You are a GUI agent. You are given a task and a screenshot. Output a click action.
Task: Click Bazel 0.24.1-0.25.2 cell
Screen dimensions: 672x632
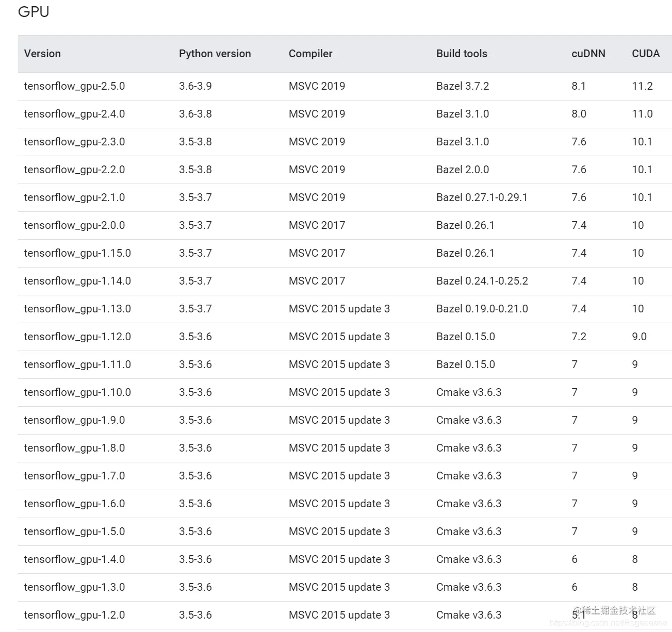pyautogui.click(x=482, y=281)
